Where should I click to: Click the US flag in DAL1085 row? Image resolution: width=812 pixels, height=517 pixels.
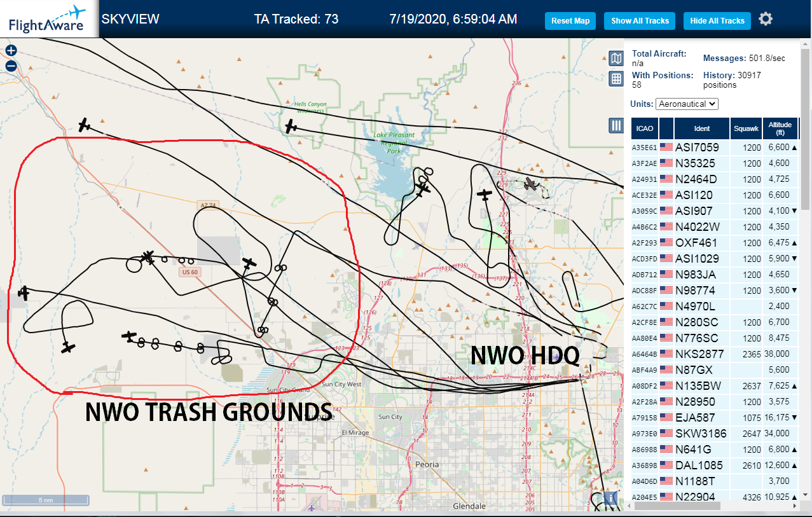click(x=666, y=465)
